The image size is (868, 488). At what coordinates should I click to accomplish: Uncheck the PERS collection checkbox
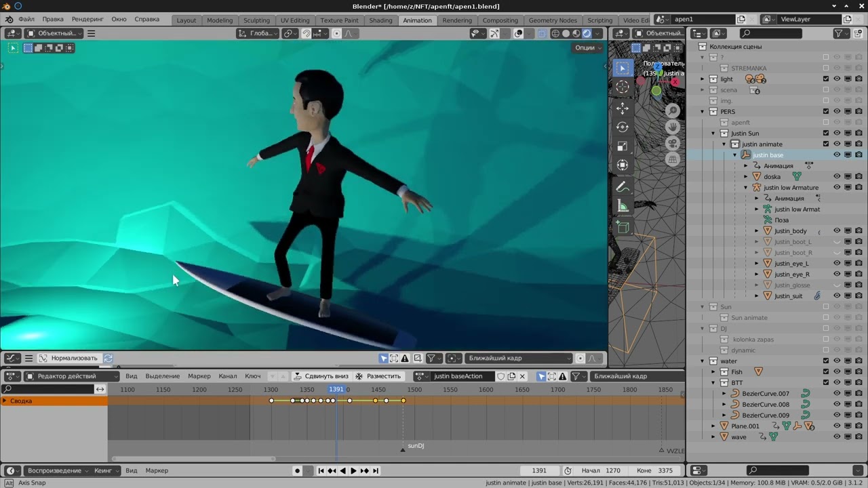[826, 112]
